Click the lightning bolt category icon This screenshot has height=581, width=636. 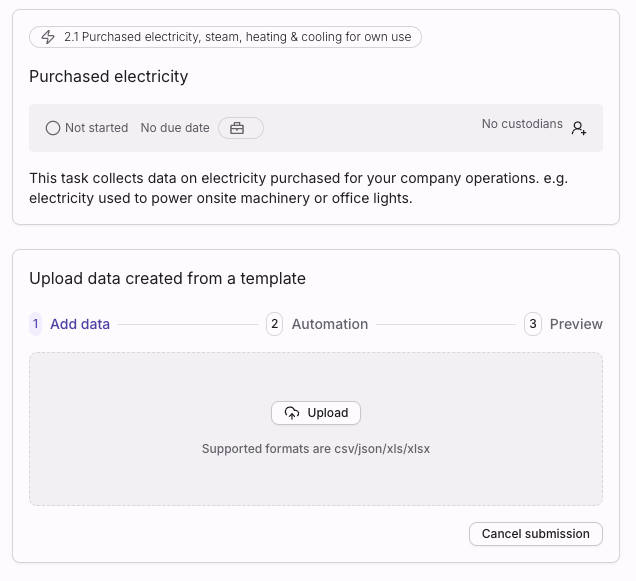point(48,37)
